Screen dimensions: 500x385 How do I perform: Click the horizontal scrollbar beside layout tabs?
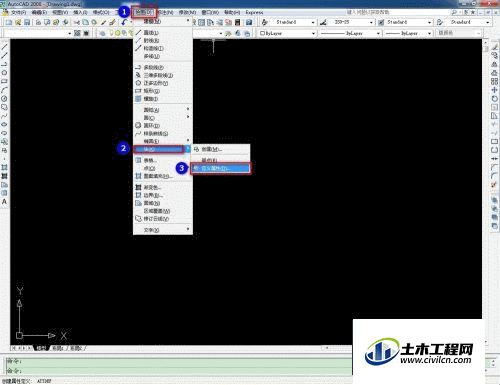click(x=337, y=348)
